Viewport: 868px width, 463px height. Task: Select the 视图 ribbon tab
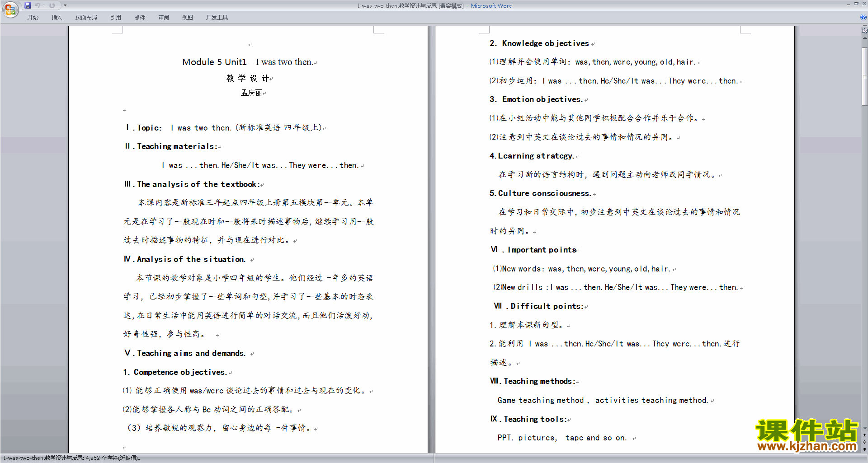coord(188,18)
